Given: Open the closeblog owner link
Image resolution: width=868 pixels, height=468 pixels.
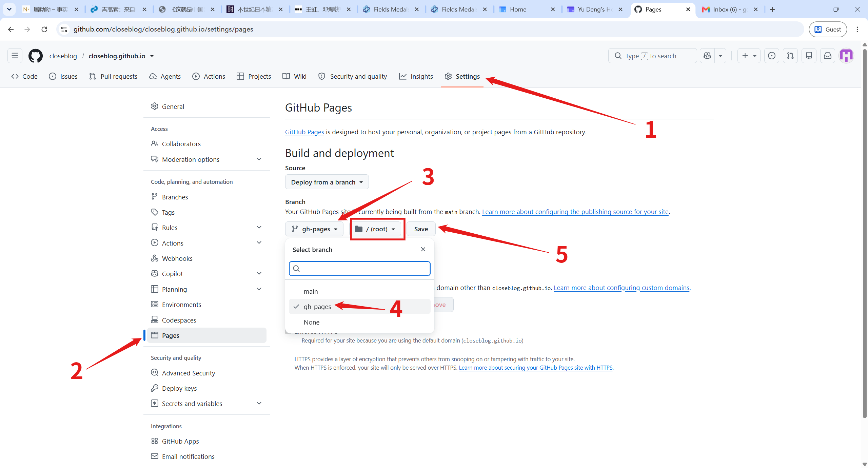Looking at the screenshot, I should (x=63, y=56).
